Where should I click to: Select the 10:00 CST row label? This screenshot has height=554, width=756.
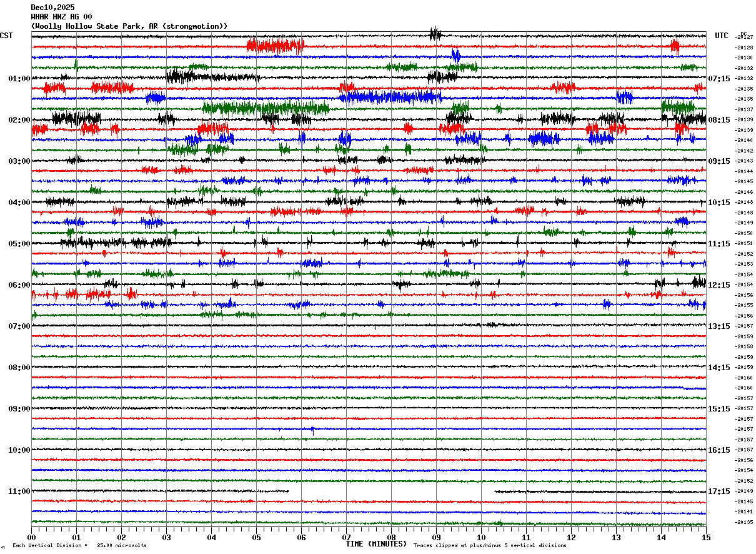pos(19,450)
